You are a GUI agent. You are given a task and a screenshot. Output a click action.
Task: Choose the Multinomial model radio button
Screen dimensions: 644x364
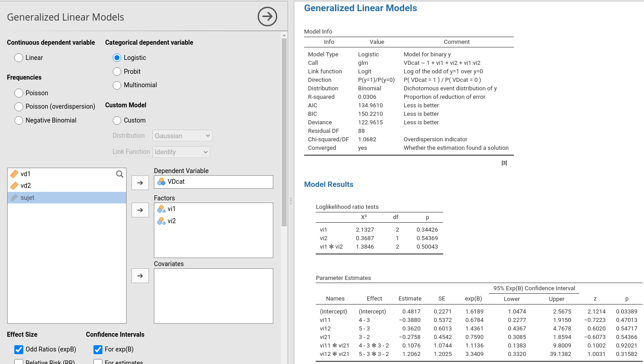click(117, 85)
